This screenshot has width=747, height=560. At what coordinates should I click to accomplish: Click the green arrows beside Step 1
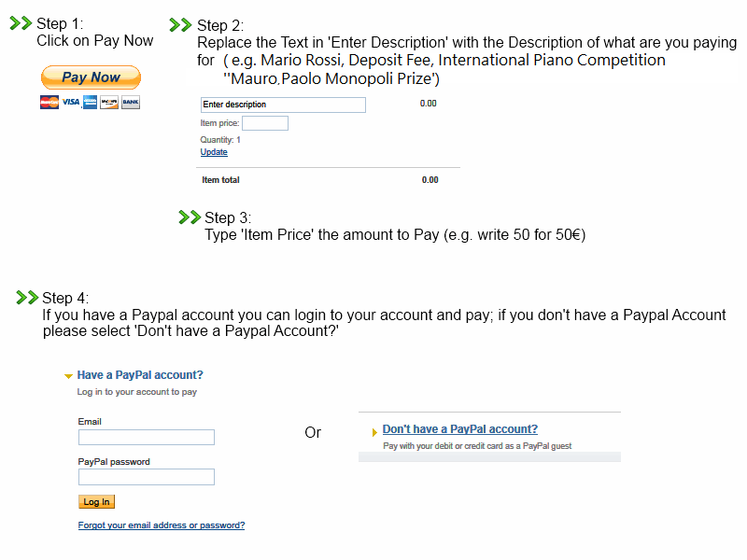(x=21, y=22)
